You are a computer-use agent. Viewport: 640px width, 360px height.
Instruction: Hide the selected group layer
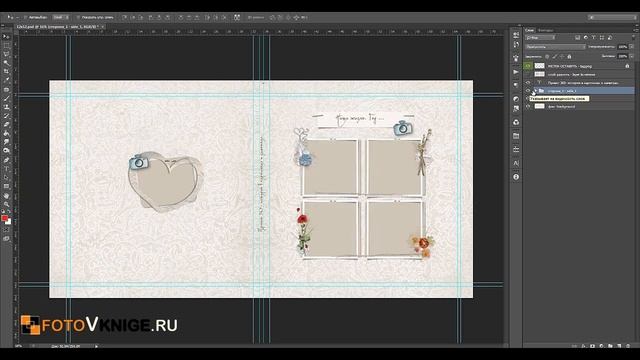coord(528,91)
